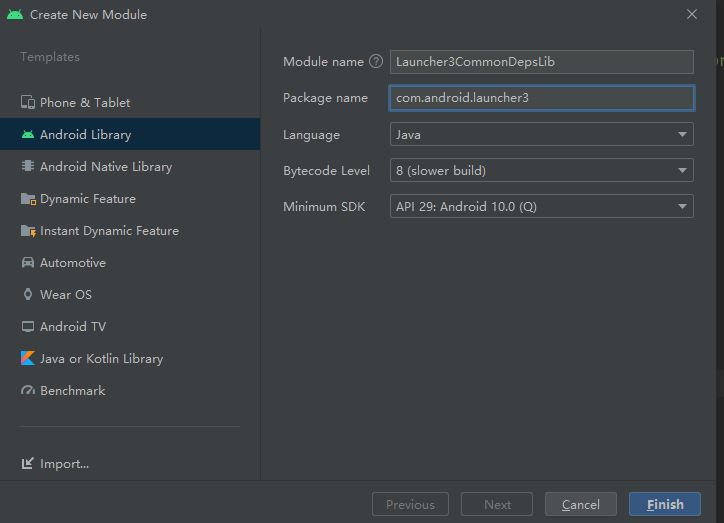Image resolution: width=724 pixels, height=523 pixels.
Task: Select Android Library template label
Action: [x=85, y=134]
